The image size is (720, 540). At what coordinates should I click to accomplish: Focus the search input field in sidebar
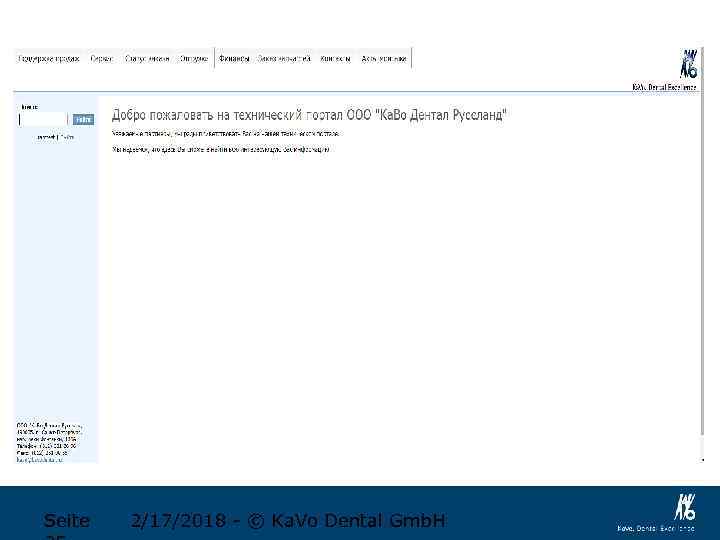(43, 120)
